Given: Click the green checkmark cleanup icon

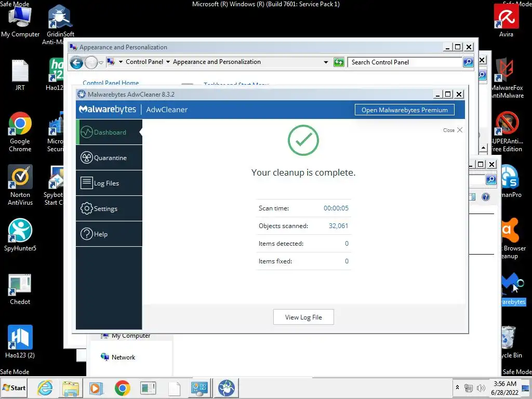Looking at the screenshot, I should 303,140.
